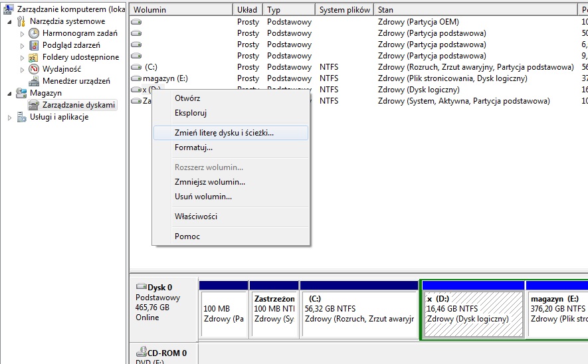Choose Zmniejsz wolumin in context menu
The image size is (588, 364).
tap(209, 182)
